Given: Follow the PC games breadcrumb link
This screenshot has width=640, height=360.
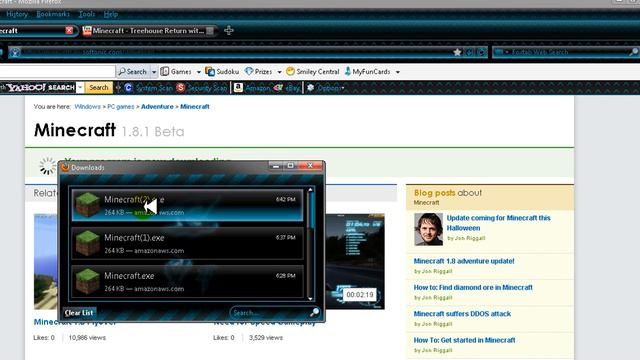Looking at the screenshot, I should [121, 107].
